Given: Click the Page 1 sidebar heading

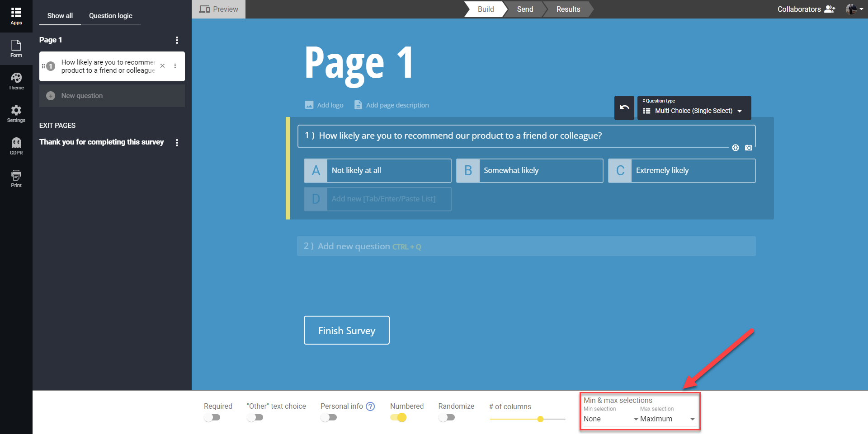Looking at the screenshot, I should [51, 40].
